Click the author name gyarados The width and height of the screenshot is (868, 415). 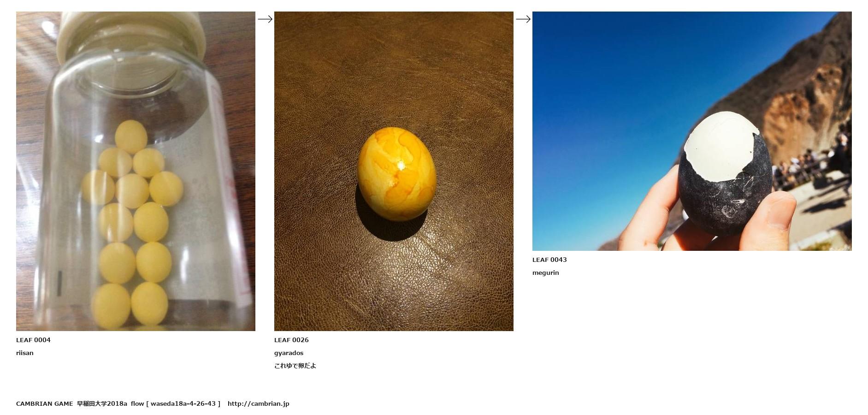click(x=289, y=353)
